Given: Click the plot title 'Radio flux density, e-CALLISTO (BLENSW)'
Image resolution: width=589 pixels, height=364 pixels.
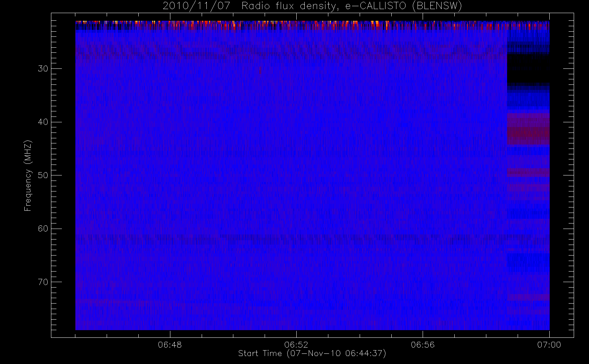Looking at the screenshot, I should (x=352, y=6).
